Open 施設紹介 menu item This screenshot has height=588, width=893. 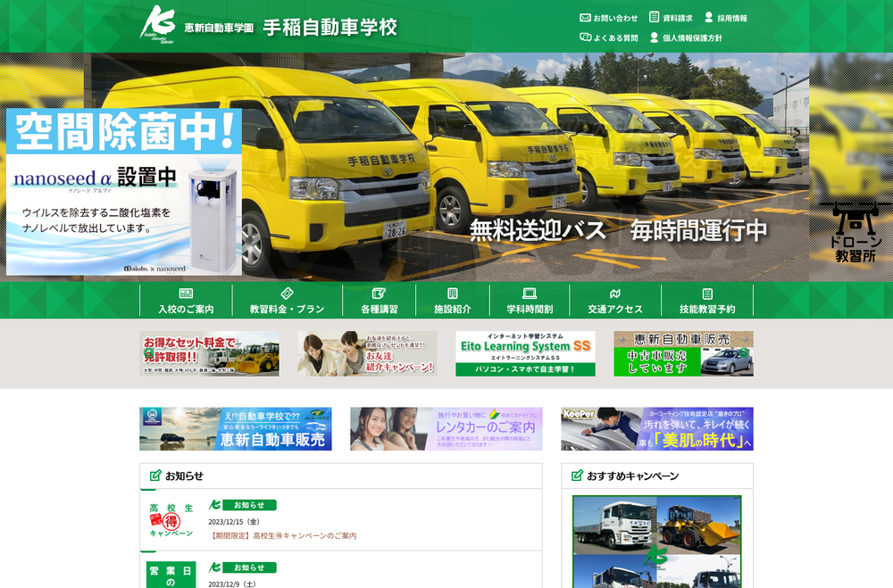coord(453,300)
